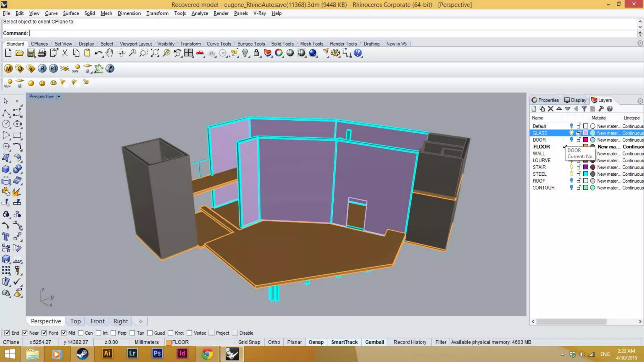644x362 pixels.
Task: Click the Gumball status bar button
Action: 374,342
